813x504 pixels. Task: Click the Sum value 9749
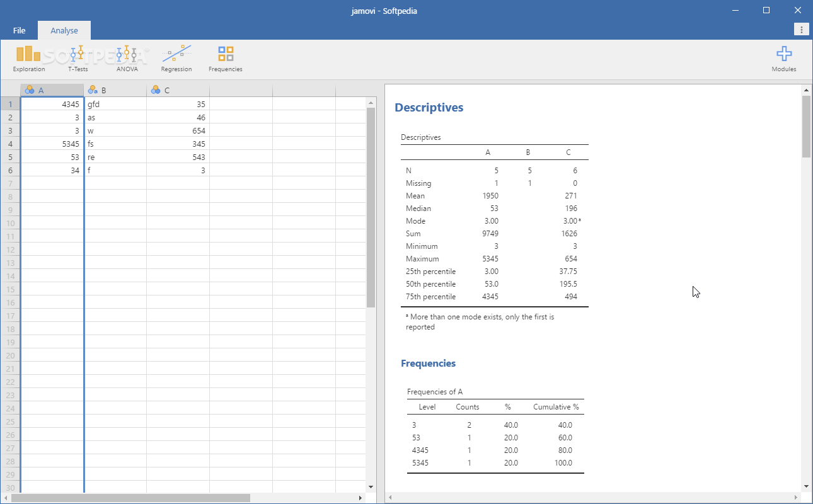[489, 234]
